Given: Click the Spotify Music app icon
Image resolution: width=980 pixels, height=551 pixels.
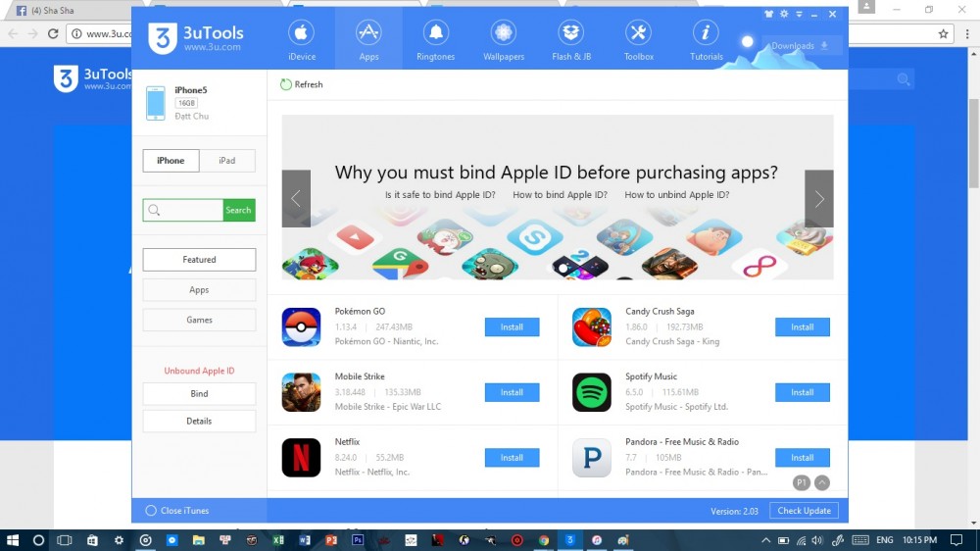Looking at the screenshot, I should pos(592,392).
